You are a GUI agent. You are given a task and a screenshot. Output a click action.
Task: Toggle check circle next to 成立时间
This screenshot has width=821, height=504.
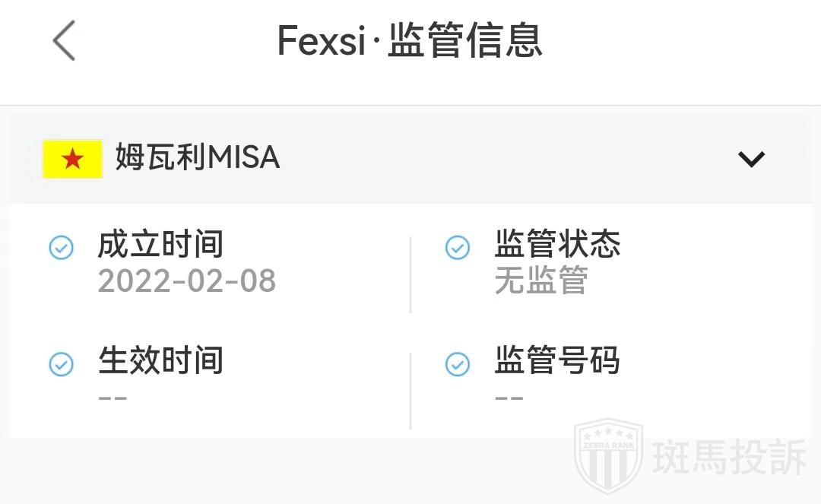coord(61,247)
